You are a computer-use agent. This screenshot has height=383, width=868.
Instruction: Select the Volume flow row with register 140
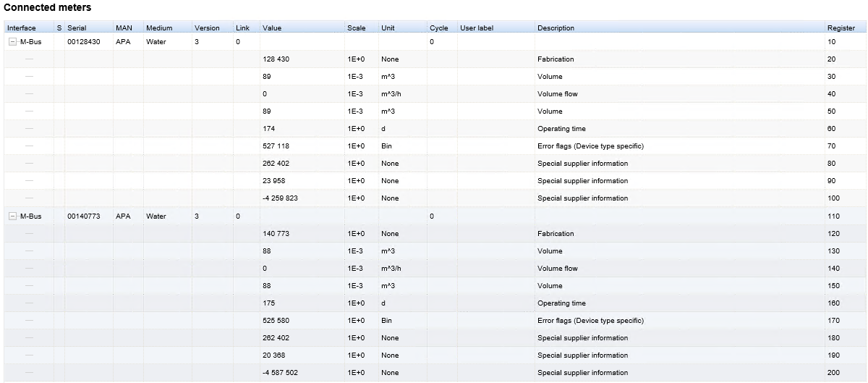point(557,269)
